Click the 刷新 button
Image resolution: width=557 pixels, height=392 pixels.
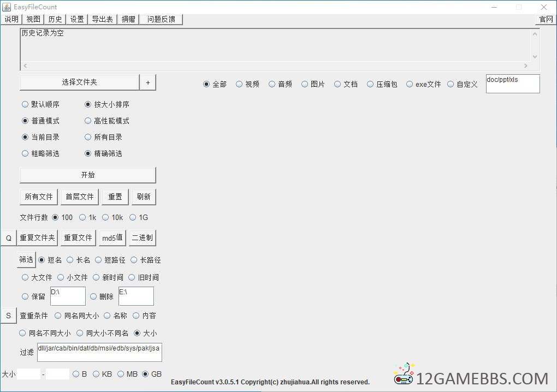[x=144, y=197]
